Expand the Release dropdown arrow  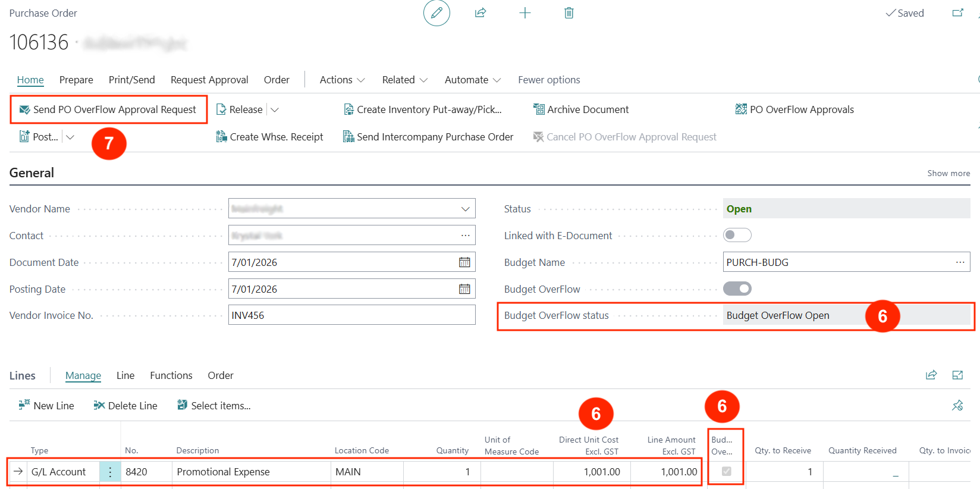pos(275,109)
